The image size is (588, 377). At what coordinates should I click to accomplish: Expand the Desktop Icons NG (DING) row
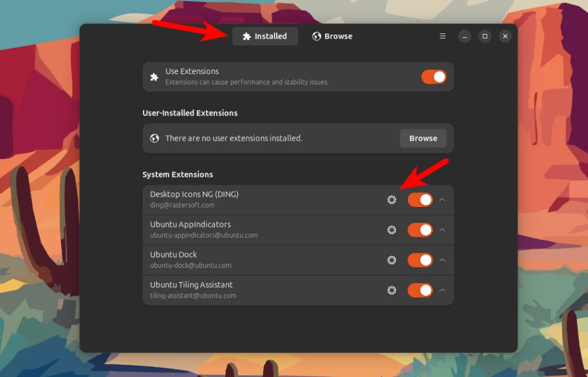442,199
